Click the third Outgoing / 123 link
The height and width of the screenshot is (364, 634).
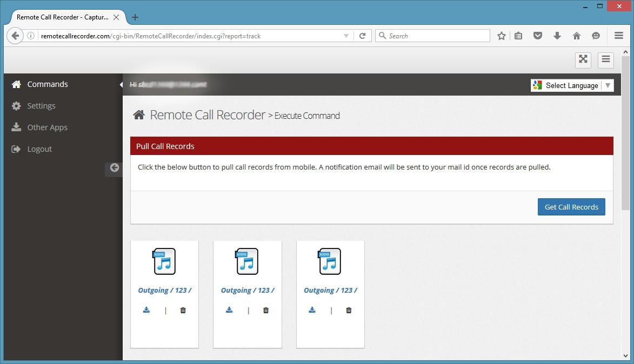tap(330, 290)
